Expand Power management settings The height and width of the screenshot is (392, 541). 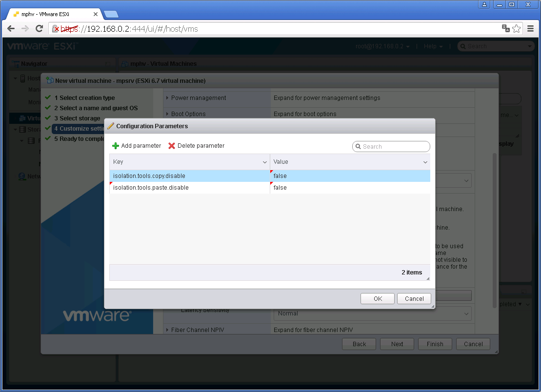click(167, 98)
